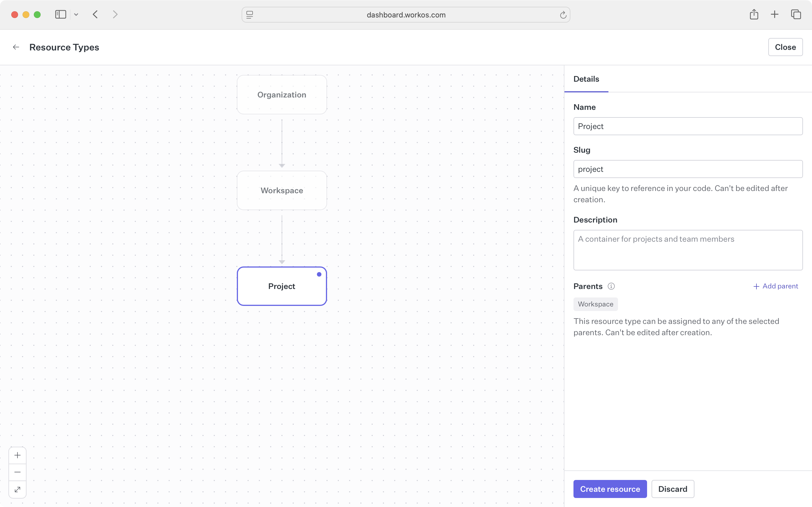This screenshot has height=507, width=812.
Task: Switch to the Details tab
Action: tap(586, 79)
